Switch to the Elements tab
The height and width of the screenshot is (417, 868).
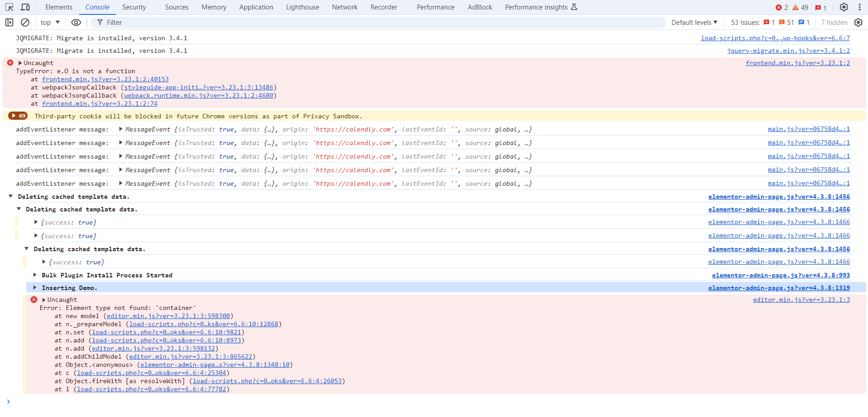click(x=59, y=7)
